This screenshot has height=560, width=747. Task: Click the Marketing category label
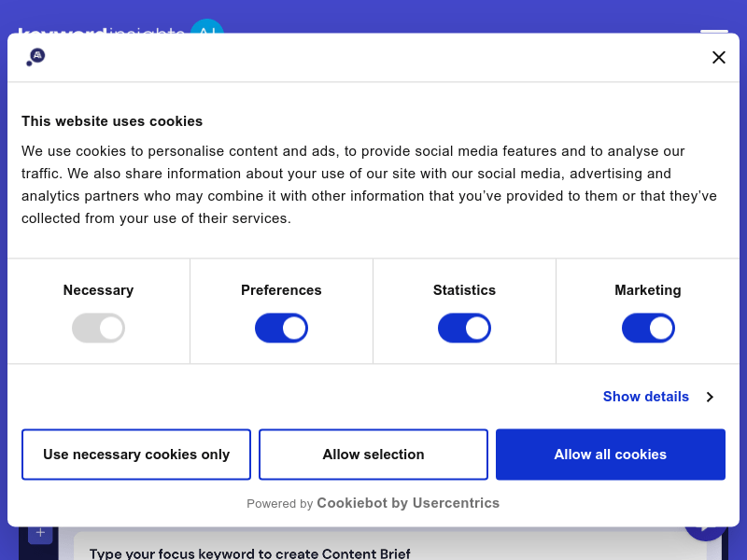click(x=648, y=290)
